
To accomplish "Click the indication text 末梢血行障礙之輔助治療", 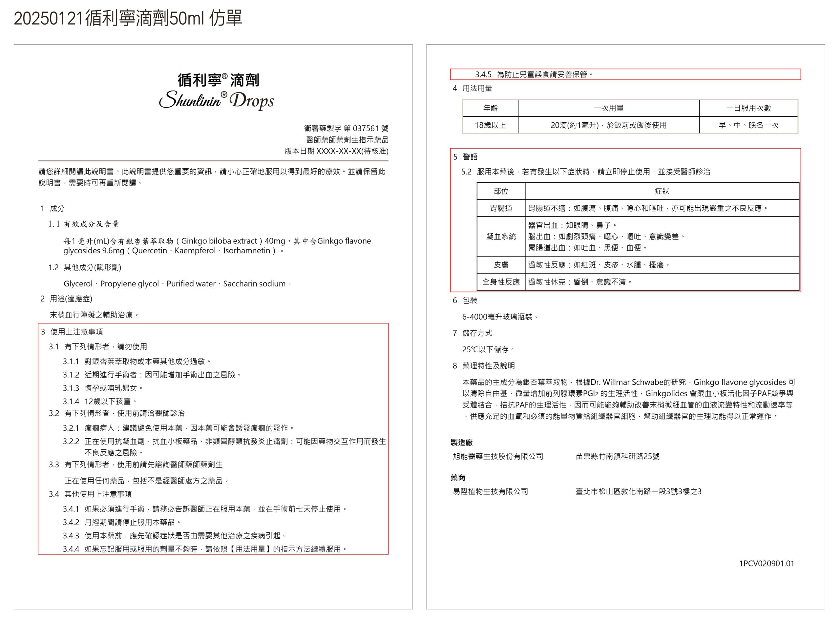I will click(x=94, y=315).
